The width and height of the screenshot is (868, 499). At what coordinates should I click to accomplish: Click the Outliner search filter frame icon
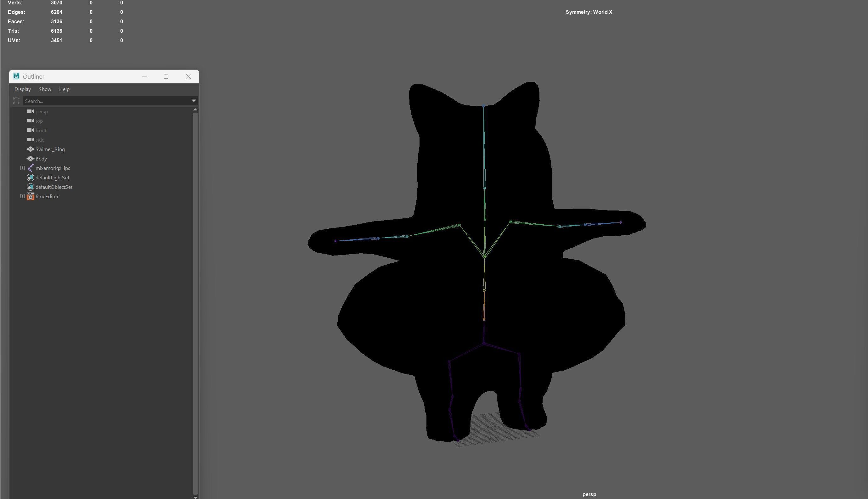16,101
